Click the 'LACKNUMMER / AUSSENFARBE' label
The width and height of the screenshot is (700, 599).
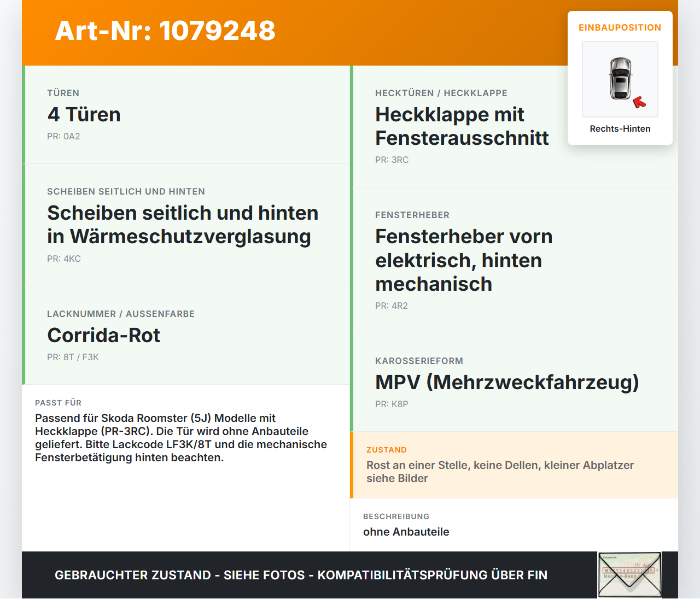click(x=121, y=314)
